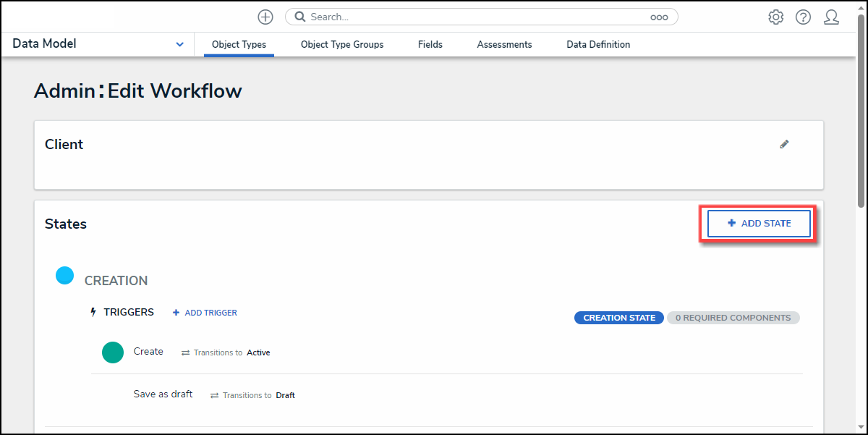Click the three-dot icon in search bar
Viewport: 868px width, 435px height.
point(659,17)
